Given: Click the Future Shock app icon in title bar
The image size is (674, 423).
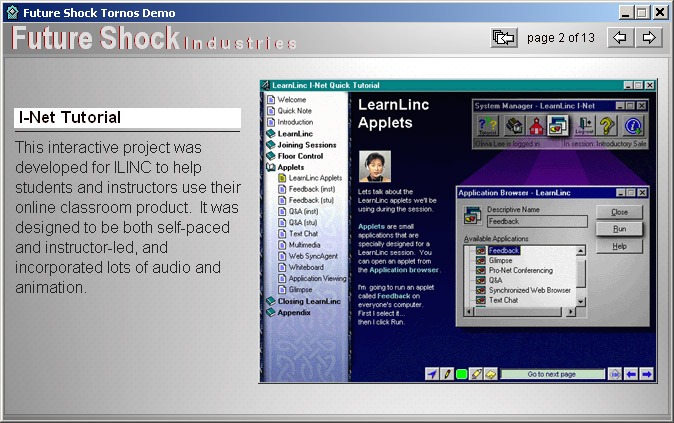Looking at the screenshot, I should (12, 12).
